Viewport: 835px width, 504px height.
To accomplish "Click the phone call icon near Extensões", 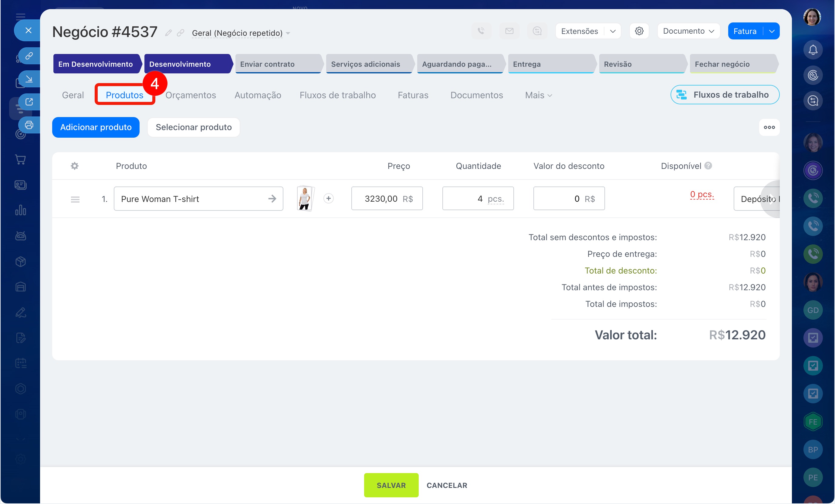I will (481, 31).
